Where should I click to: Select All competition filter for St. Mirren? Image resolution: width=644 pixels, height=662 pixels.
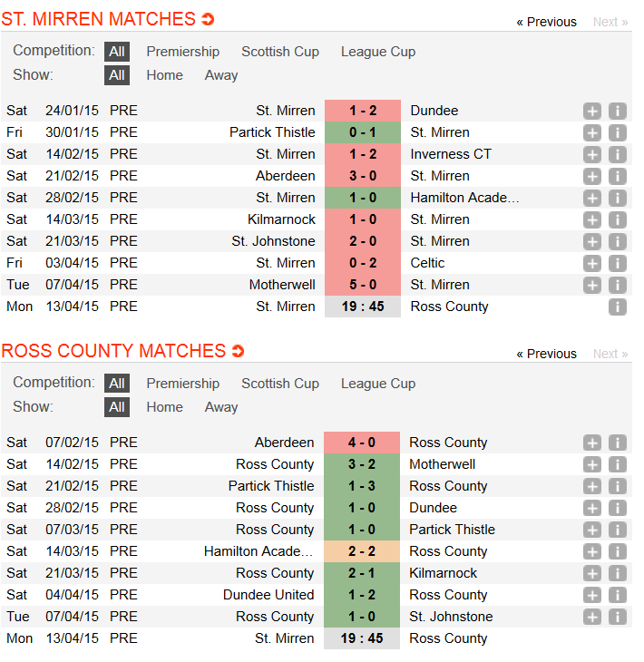tap(117, 52)
